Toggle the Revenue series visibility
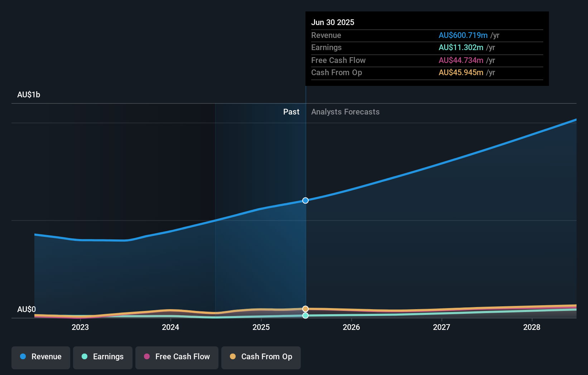The height and width of the screenshot is (375, 588). pyautogui.click(x=40, y=357)
